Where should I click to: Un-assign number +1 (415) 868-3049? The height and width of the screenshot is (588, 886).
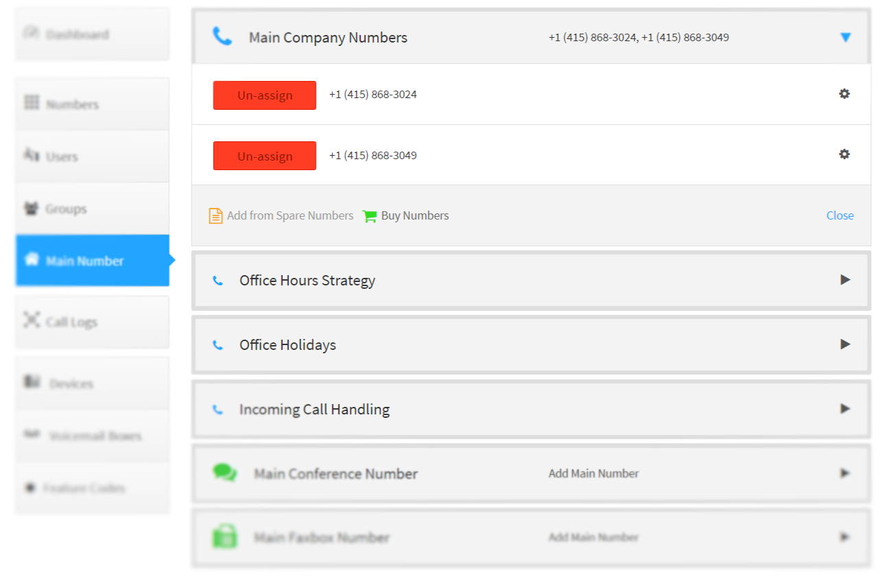[x=265, y=156]
